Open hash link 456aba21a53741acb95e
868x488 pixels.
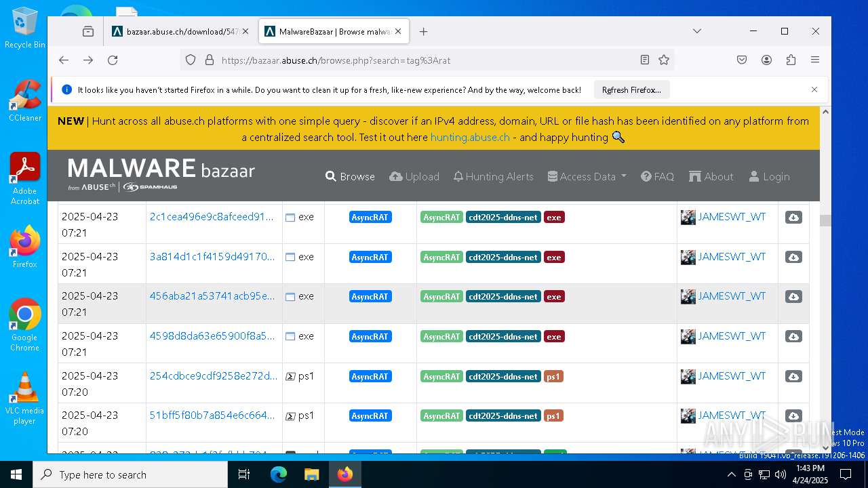pyautogui.click(x=212, y=296)
